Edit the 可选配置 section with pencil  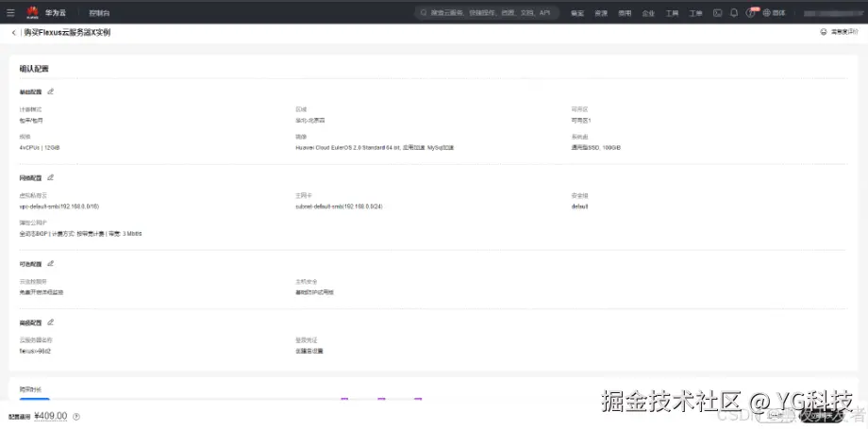51,263
